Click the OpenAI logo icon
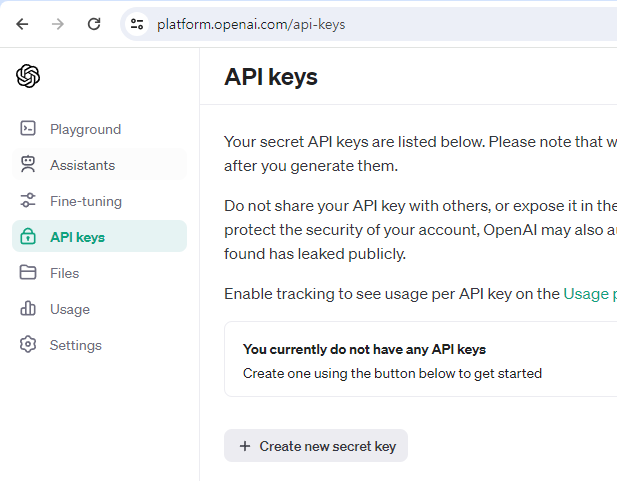Image resolution: width=617 pixels, height=481 pixels. 28,76
